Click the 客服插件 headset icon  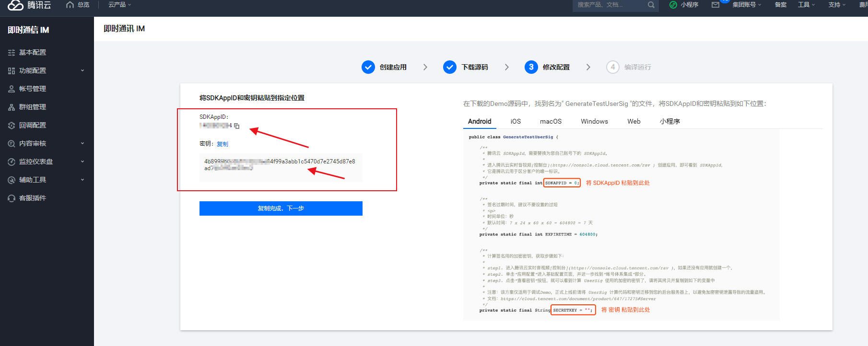12,198
